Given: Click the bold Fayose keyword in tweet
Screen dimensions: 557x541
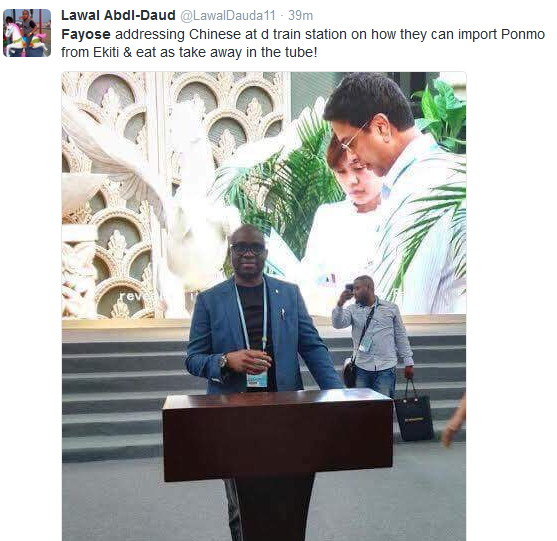Looking at the screenshot, I should pos(86,34).
